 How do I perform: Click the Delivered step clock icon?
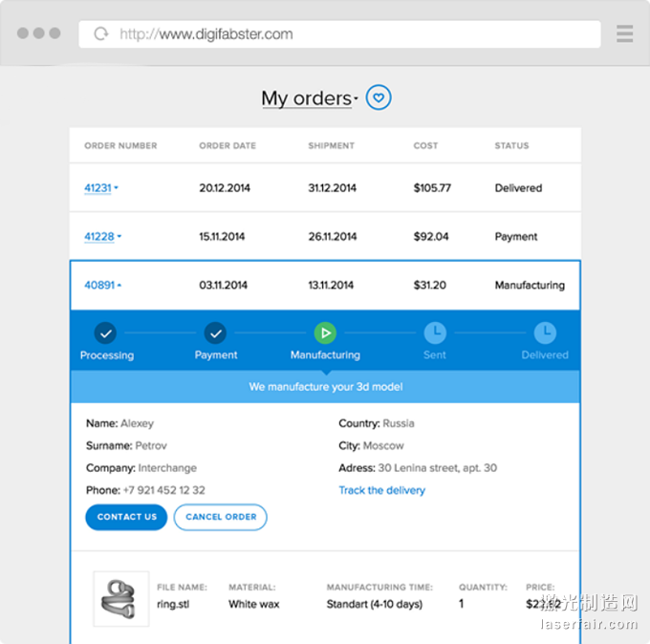coord(545,333)
